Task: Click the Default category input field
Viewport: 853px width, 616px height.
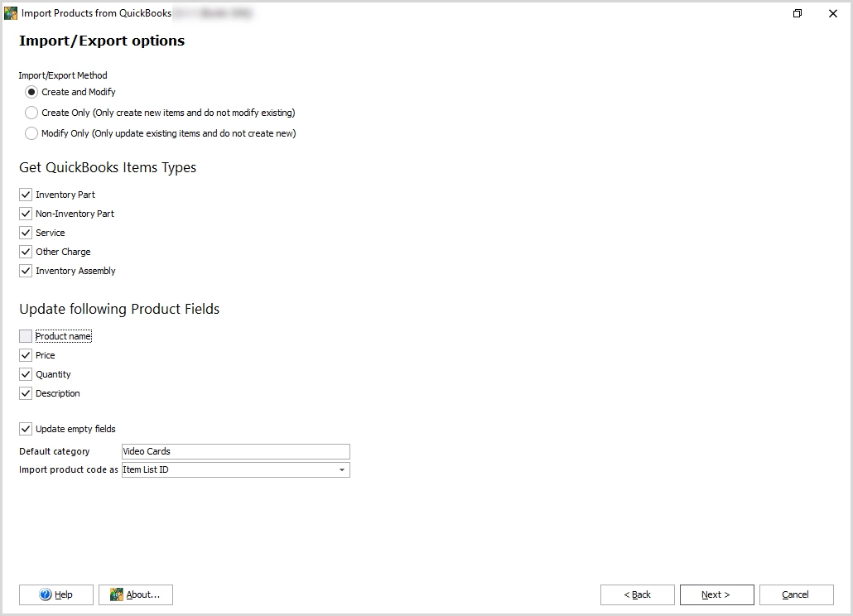Action: [x=235, y=451]
